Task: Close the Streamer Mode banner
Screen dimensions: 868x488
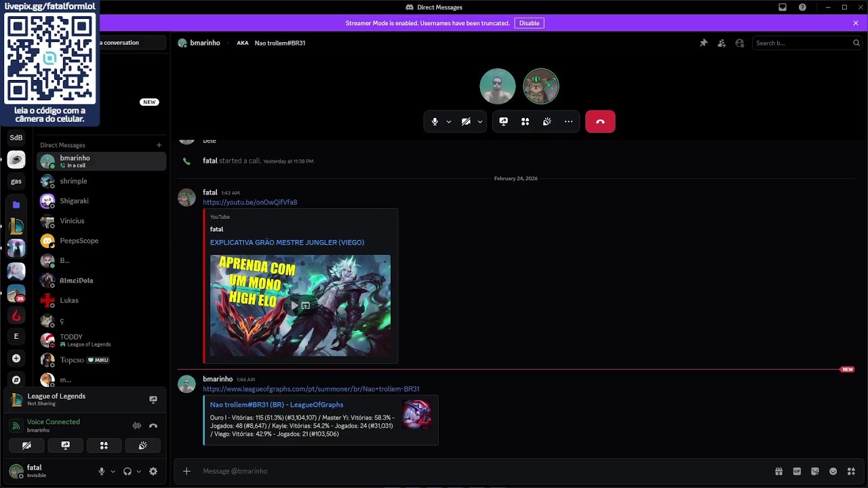Action: pyautogui.click(x=856, y=23)
